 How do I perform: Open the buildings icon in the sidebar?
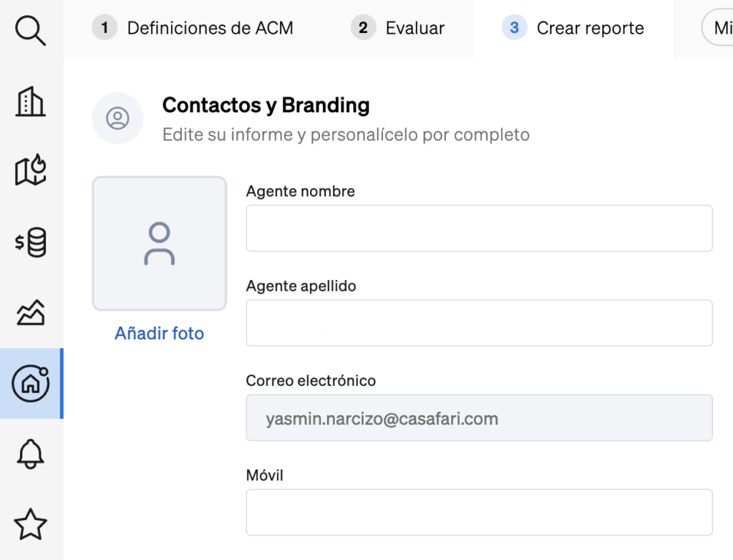point(31,102)
